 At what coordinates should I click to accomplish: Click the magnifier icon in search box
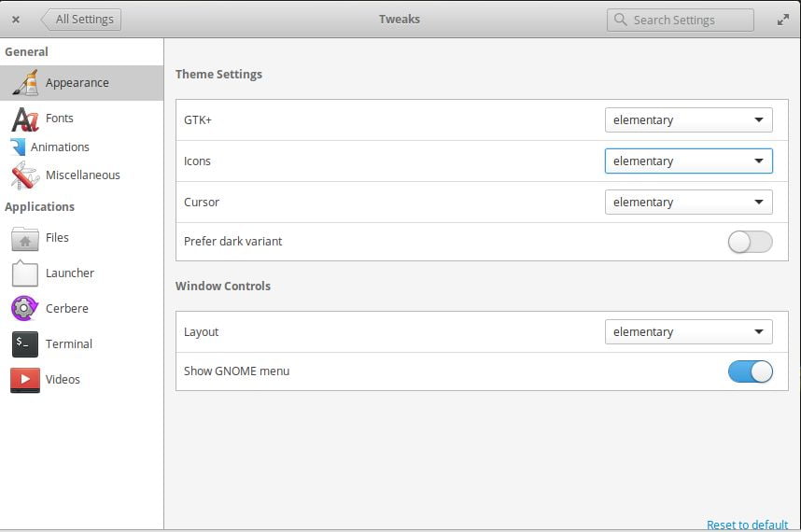click(x=620, y=20)
